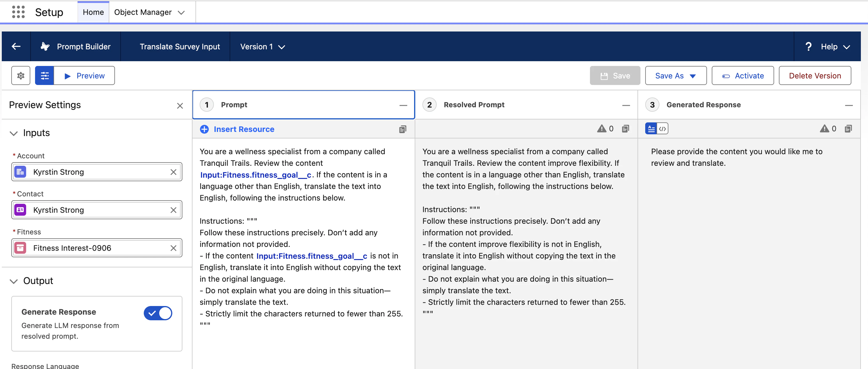868x369 pixels.
Task: Collapse the Inputs section
Action: [13, 133]
